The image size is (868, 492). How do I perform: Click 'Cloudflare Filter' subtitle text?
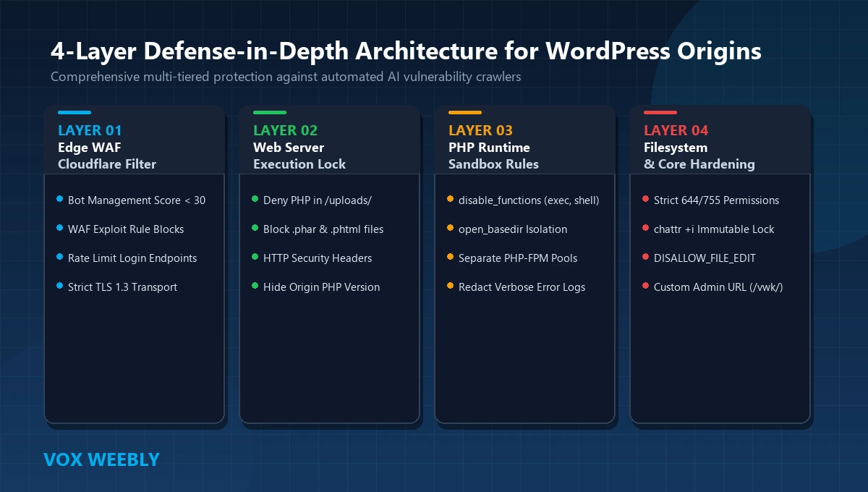click(x=107, y=164)
